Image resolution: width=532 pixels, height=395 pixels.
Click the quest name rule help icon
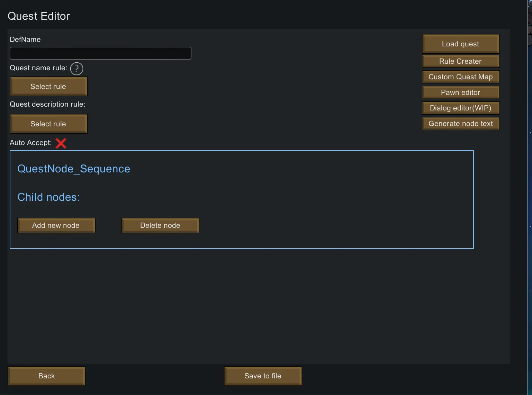[x=76, y=69]
